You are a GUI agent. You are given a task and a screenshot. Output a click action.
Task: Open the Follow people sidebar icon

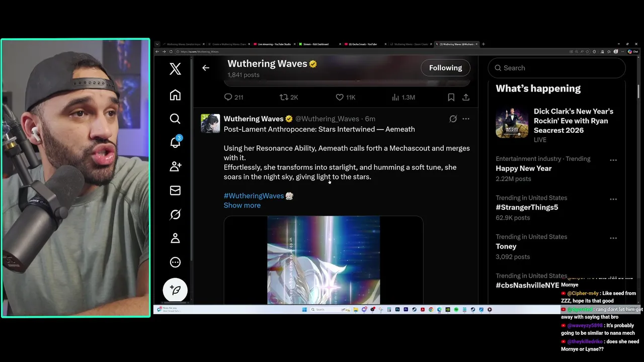175,166
